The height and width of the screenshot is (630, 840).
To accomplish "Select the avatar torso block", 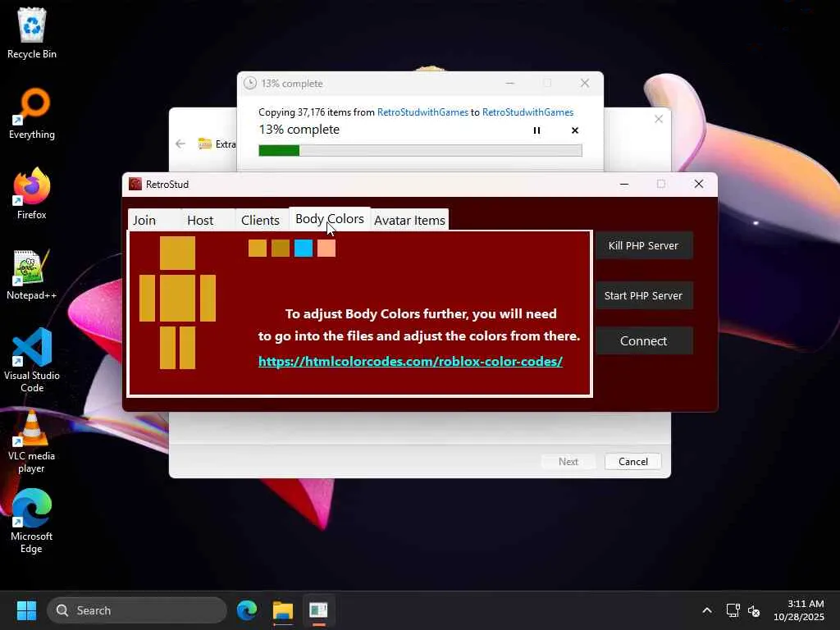I will 177,299.
